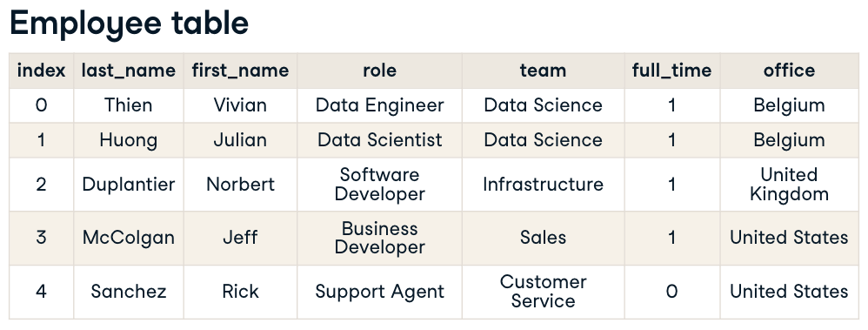Click the Thien last name cell

[129, 105]
